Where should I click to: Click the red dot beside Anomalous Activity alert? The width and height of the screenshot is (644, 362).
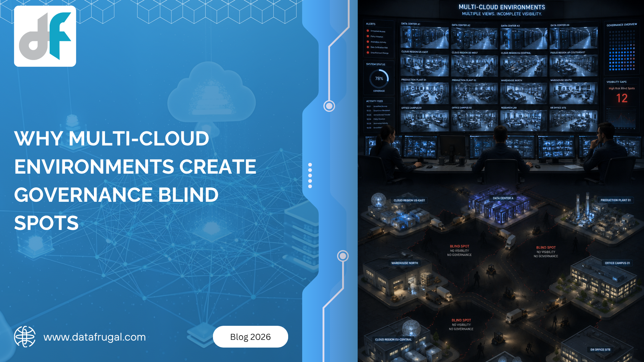(x=368, y=42)
